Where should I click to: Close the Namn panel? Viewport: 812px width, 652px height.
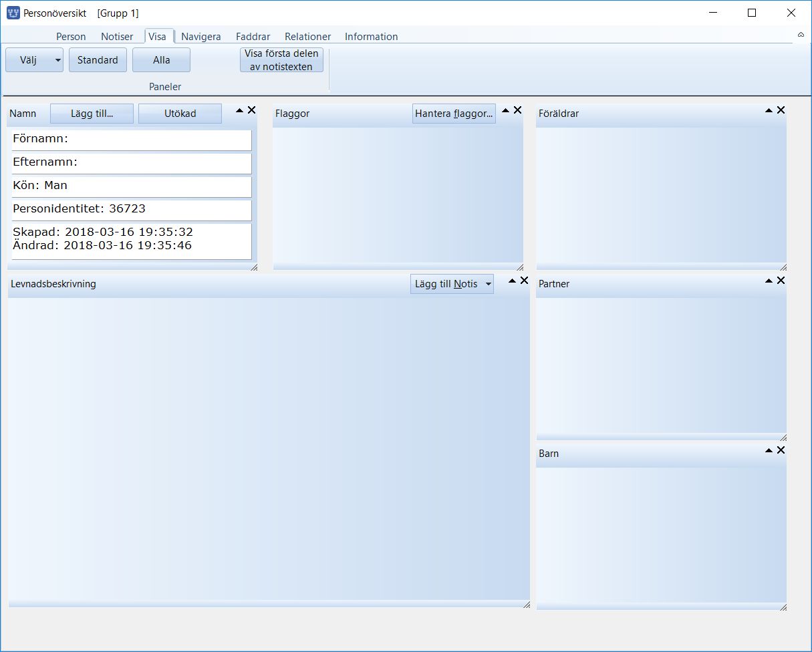point(251,110)
